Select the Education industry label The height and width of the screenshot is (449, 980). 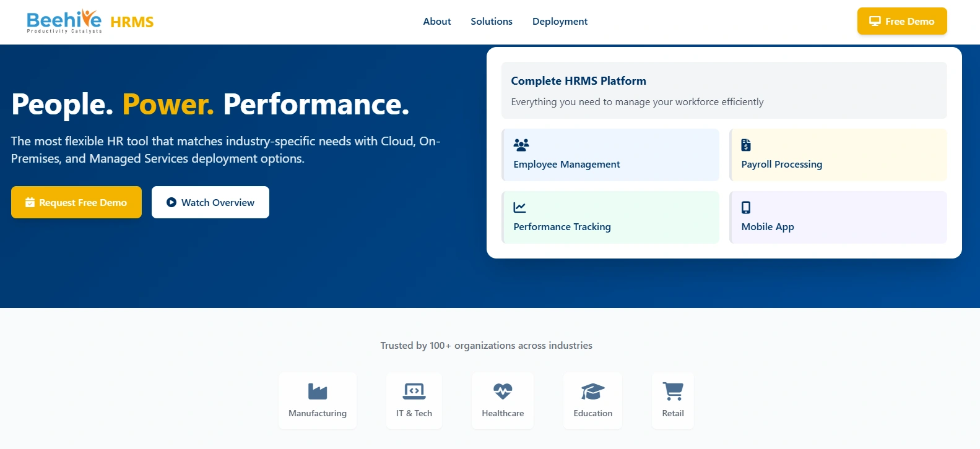592,413
